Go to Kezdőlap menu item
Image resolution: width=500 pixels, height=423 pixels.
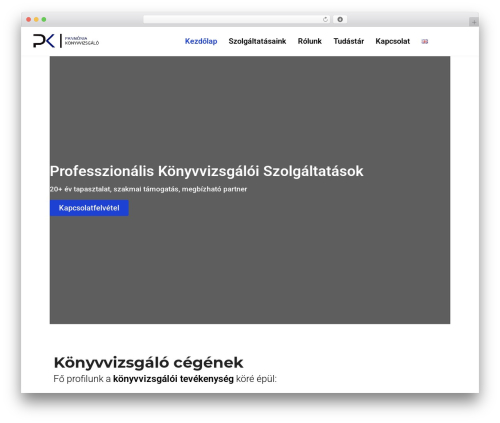pos(201,41)
